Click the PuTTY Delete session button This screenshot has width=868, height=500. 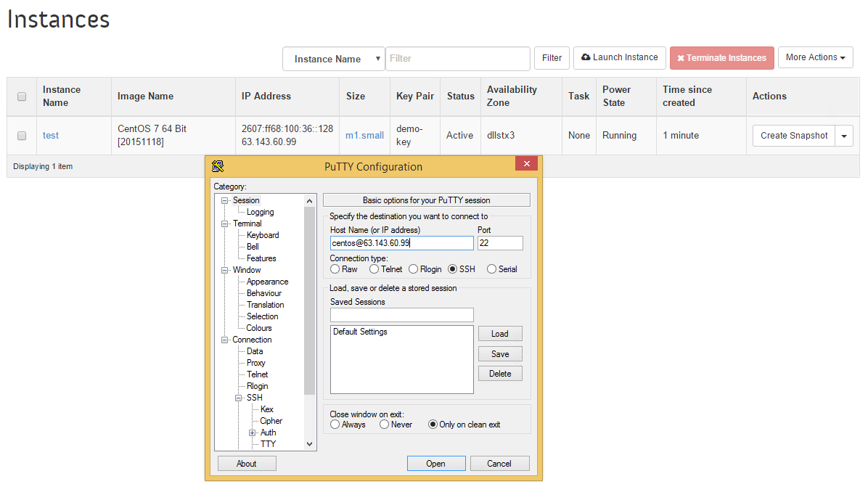(500, 374)
